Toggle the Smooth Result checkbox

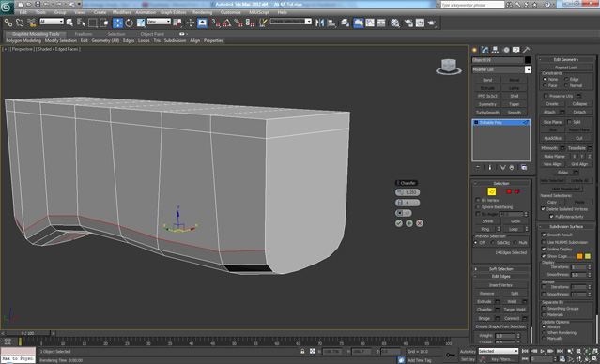[x=544, y=235]
